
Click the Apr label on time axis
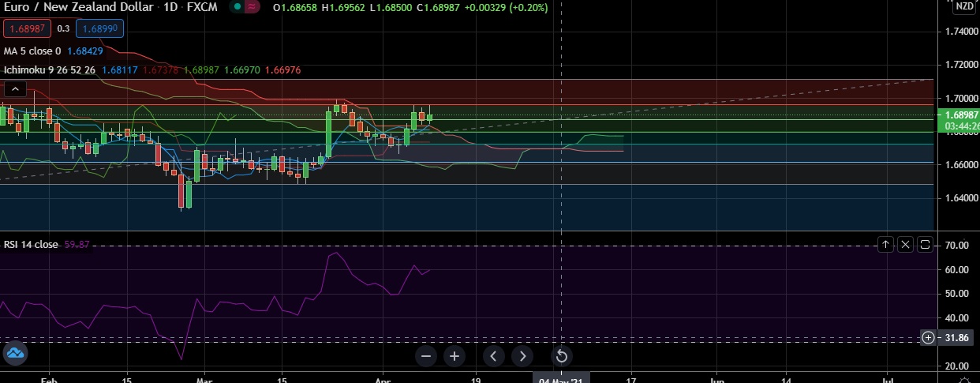tap(383, 378)
